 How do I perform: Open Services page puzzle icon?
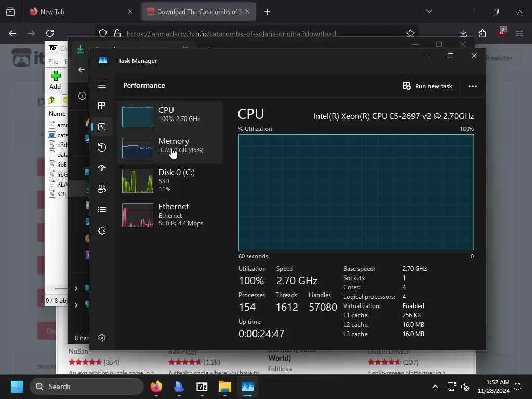pos(102,231)
